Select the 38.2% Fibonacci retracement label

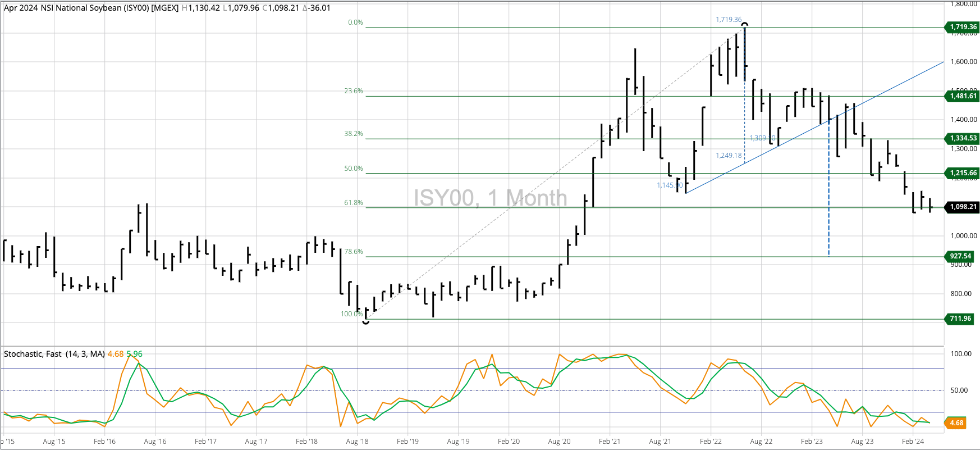pos(353,134)
